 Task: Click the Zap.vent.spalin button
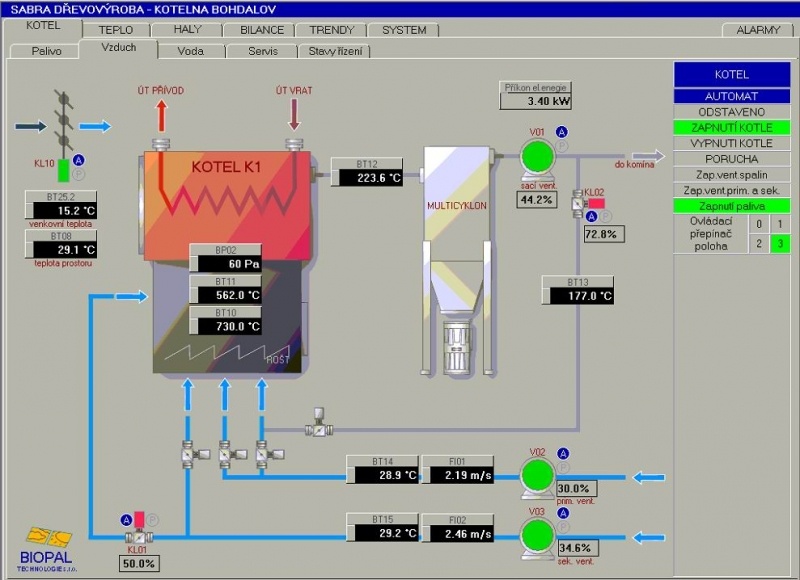pyautogui.click(x=732, y=175)
